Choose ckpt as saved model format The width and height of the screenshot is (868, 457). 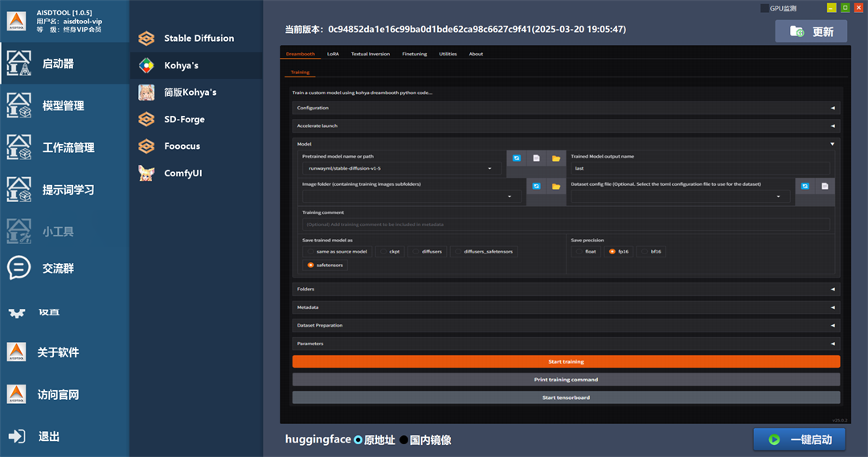click(x=390, y=252)
